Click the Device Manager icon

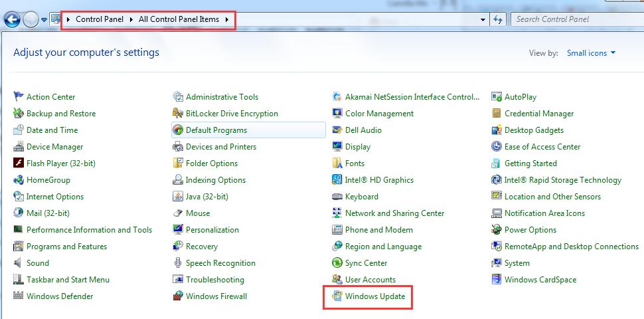click(x=19, y=147)
